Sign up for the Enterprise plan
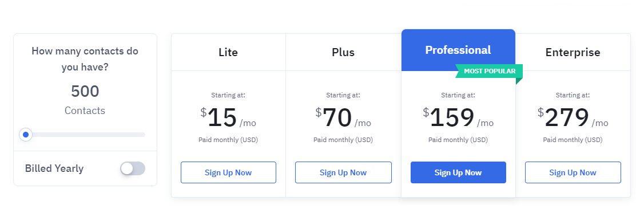This screenshot has width=644, height=224. (x=573, y=172)
